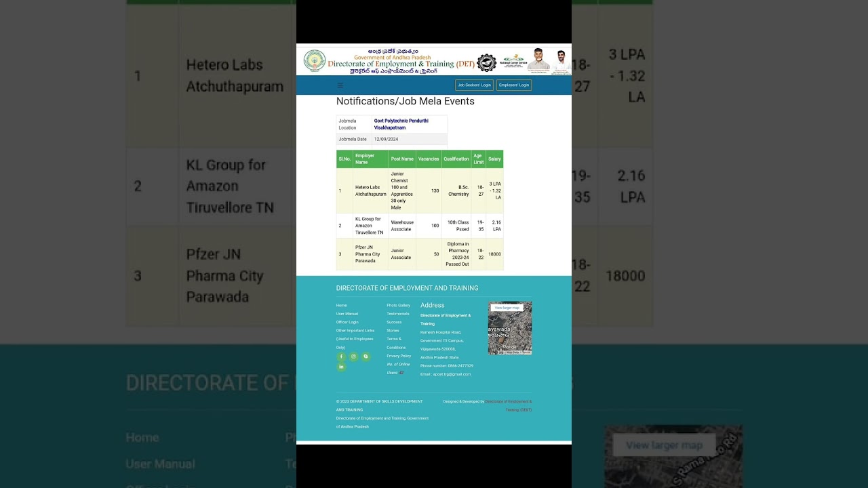Click the Andhra Pradesh government emblem logo
The image size is (868, 488).
(x=314, y=61)
